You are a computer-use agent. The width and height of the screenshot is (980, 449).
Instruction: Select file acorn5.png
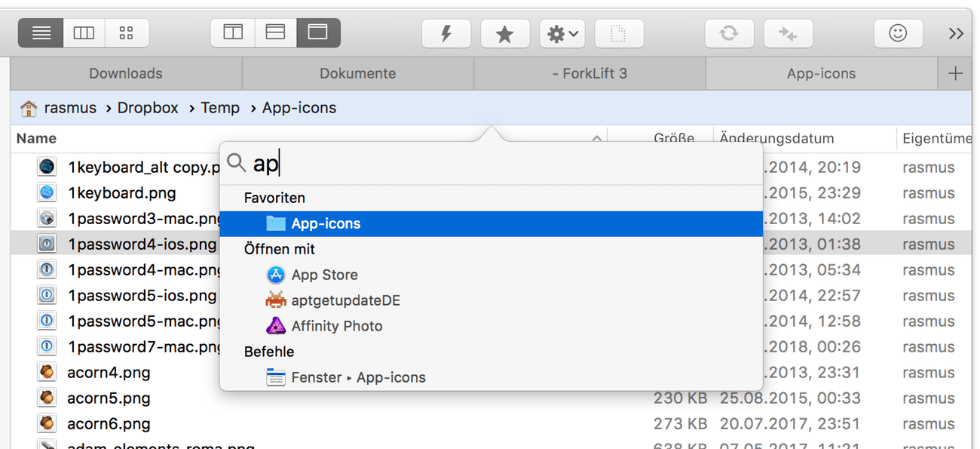(x=109, y=398)
